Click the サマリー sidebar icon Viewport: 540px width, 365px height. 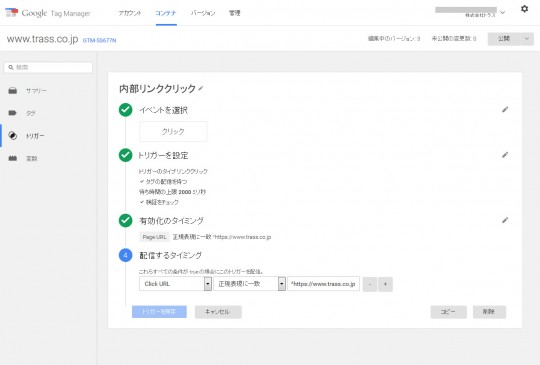click(x=13, y=91)
